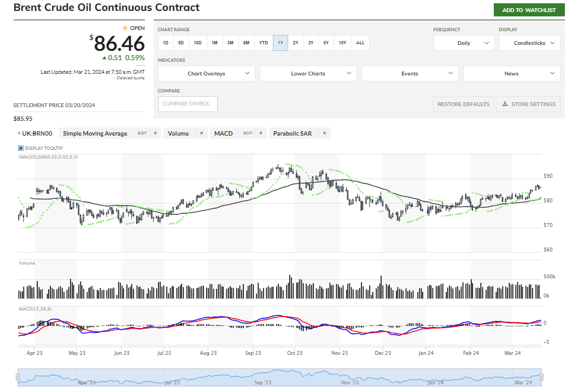Click the left handle of range slider
The height and width of the screenshot is (392, 578).
17,377
